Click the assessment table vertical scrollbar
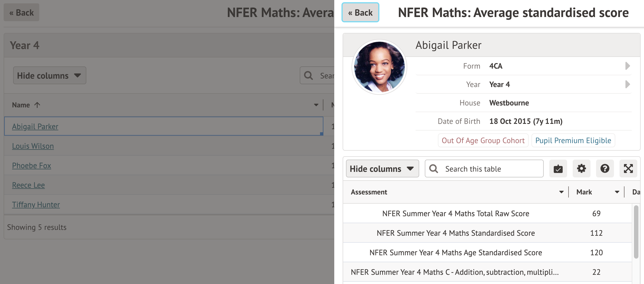The height and width of the screenshot is (284, 644). [636, 232]
